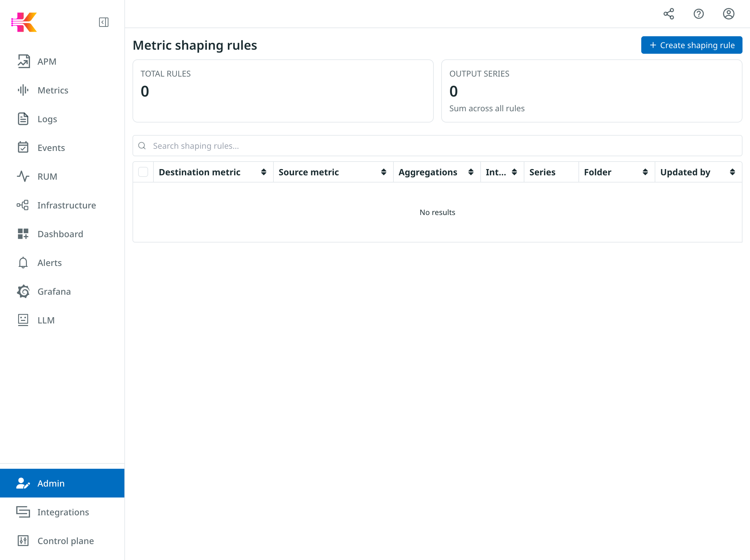Open Control plane menu item
The width and height of the screenshot is (750, 560).
click(x=62, y=541)
